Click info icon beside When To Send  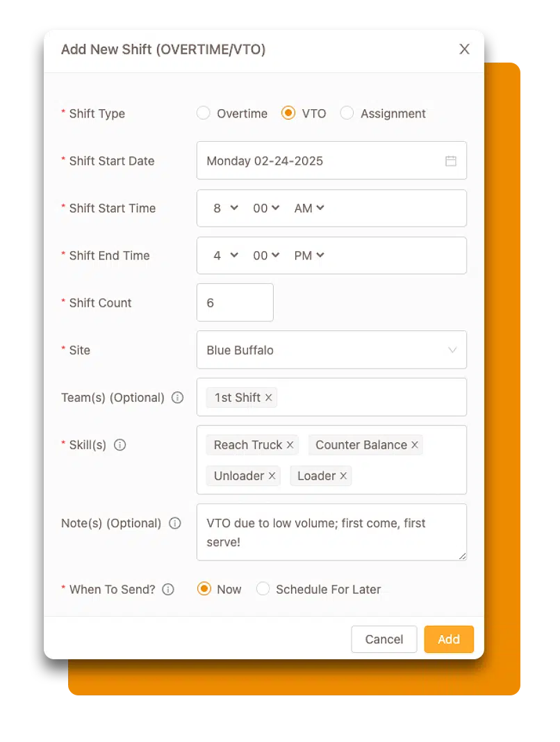(168, 590)
